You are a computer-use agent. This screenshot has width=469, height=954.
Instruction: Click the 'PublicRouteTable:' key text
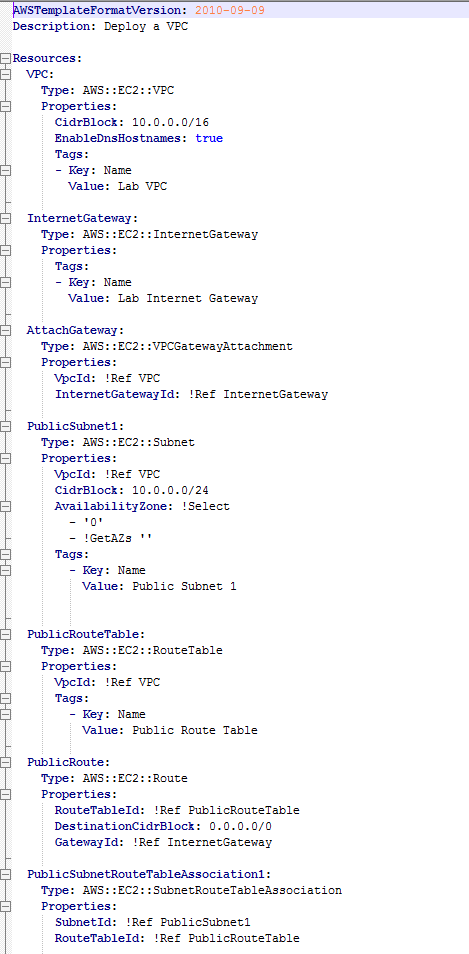(86, 634)
